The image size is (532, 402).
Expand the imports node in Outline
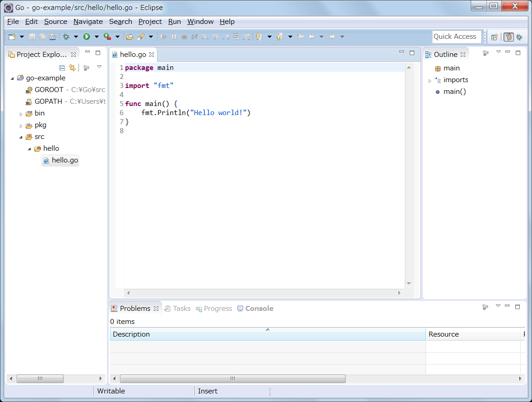tap(429, 80)
